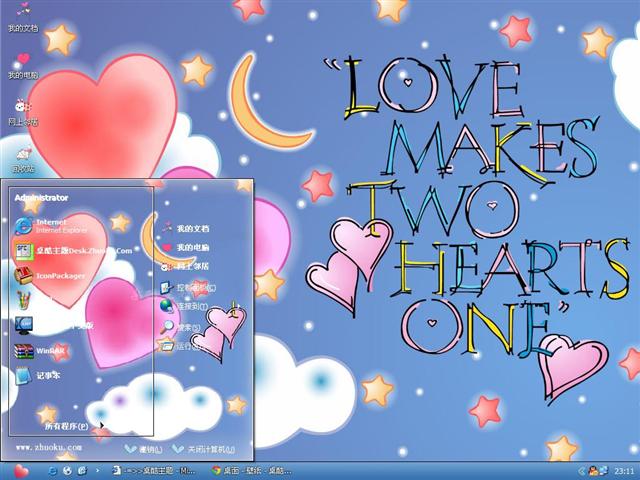Viewport: 640px width, 480px height.
Task: Expand quick launch overflow chevron
Action: point(97,471)
